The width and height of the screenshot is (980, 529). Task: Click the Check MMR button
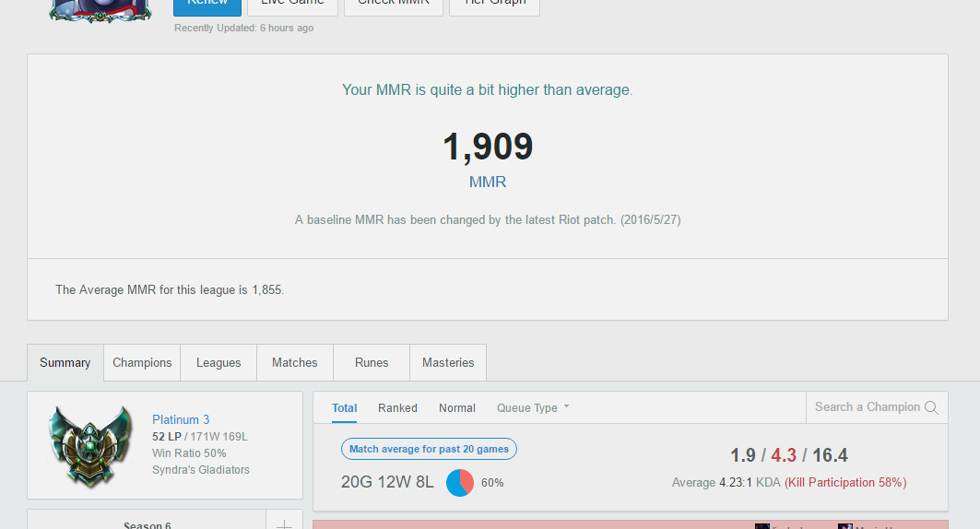pyautogui.click(x=394, y=6)
